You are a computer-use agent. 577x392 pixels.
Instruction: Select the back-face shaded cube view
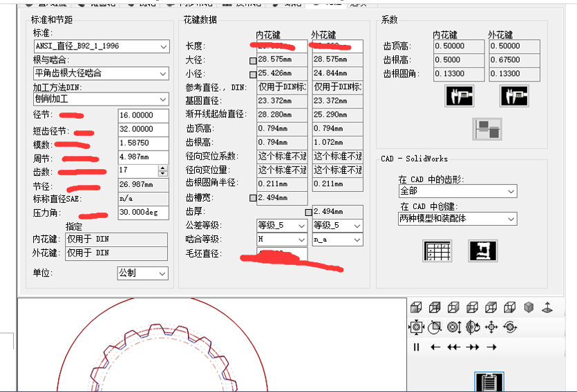point(435,307)
